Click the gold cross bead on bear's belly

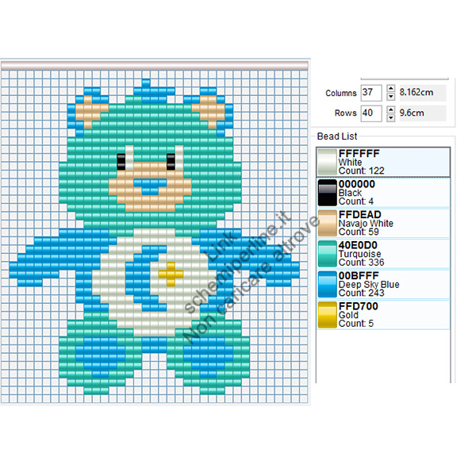(x=171, y=274)
